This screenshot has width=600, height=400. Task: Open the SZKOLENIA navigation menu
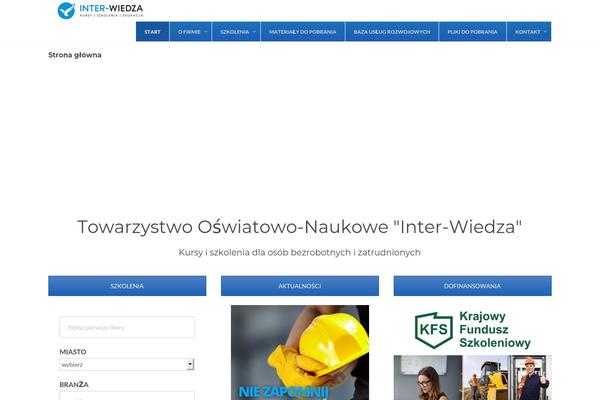235,32
